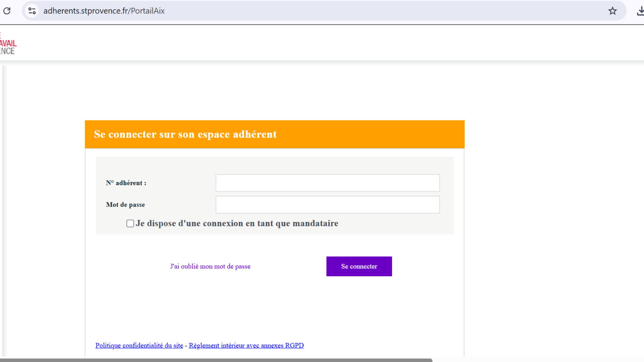
Task: Click the N° adhérent label text
Action: tap(126, 183)
